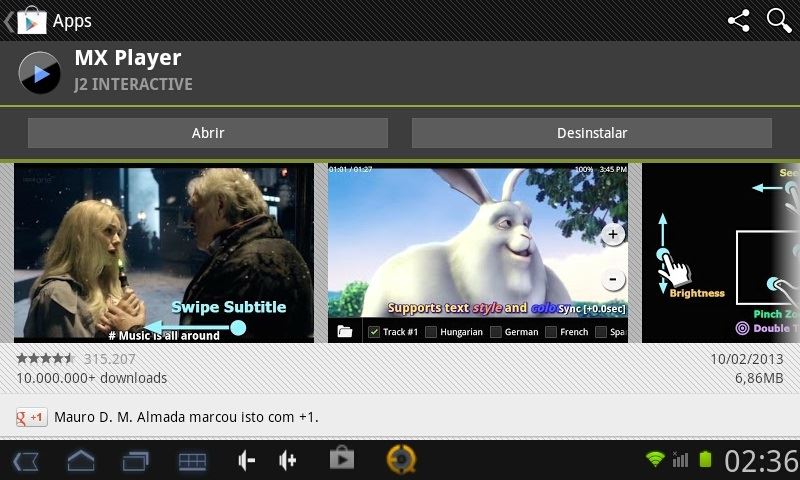Tap the Desinstalar button
Screen dimensions: 800x480
pos(592,133)
